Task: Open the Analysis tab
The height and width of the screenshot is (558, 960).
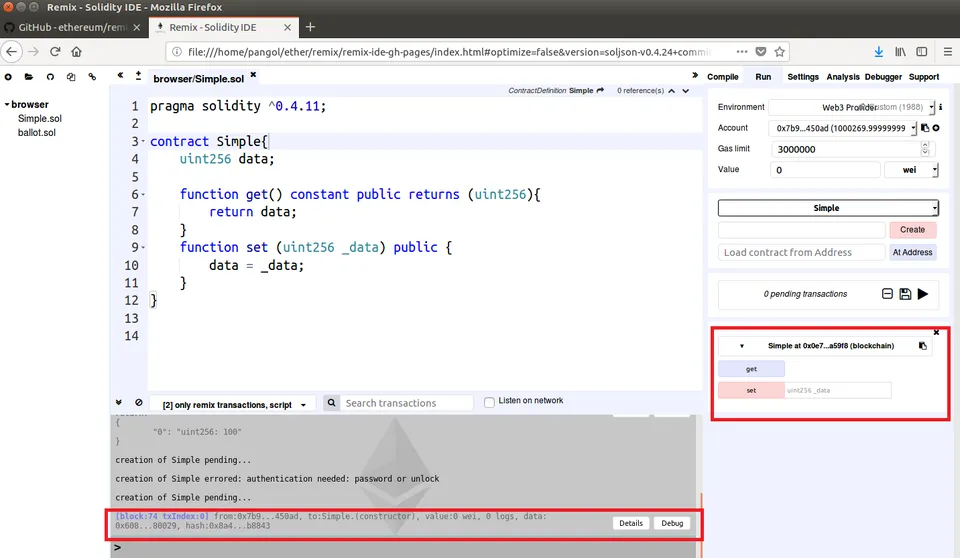Action: coord(842,77)
